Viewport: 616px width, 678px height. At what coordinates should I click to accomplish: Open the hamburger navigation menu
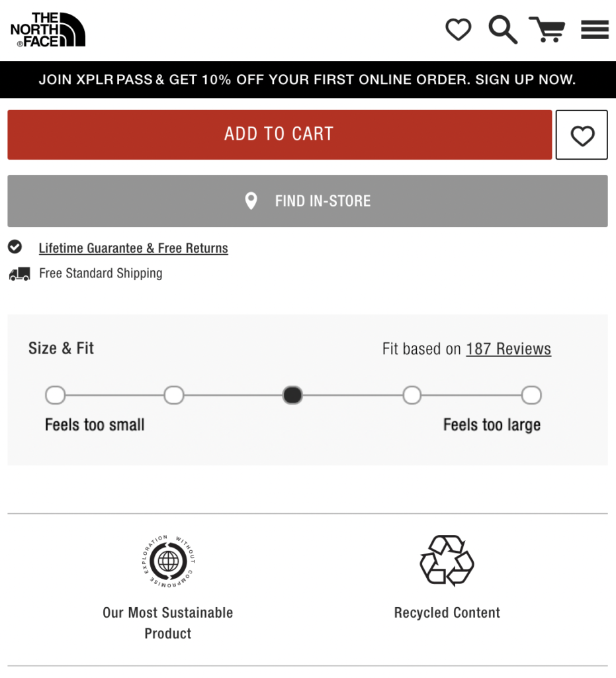click(x=594, y=30)
